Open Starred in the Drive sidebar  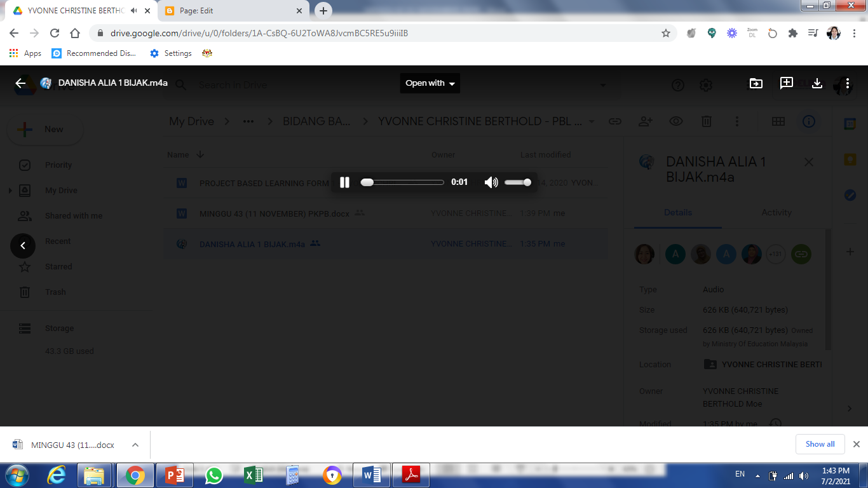[58, 267]
